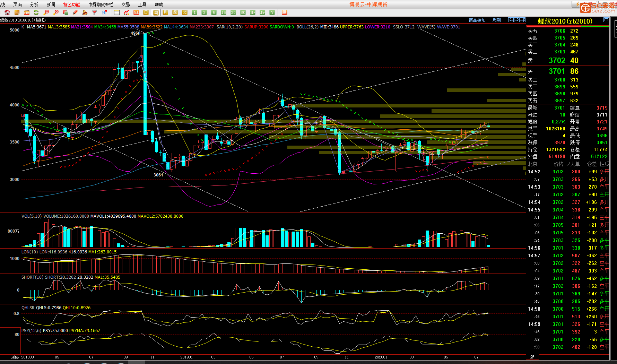This screenshot has width=617, height=364.
Task: Switch to monthly (月) candlestick period
Action: pyautogui.click(x=165, y=12)
